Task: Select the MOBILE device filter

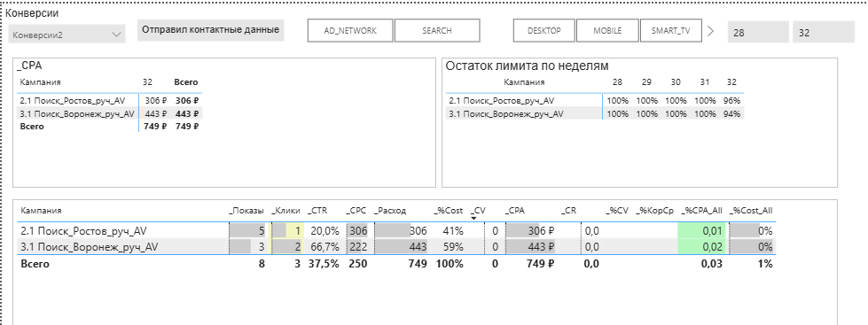Action: 607,31
